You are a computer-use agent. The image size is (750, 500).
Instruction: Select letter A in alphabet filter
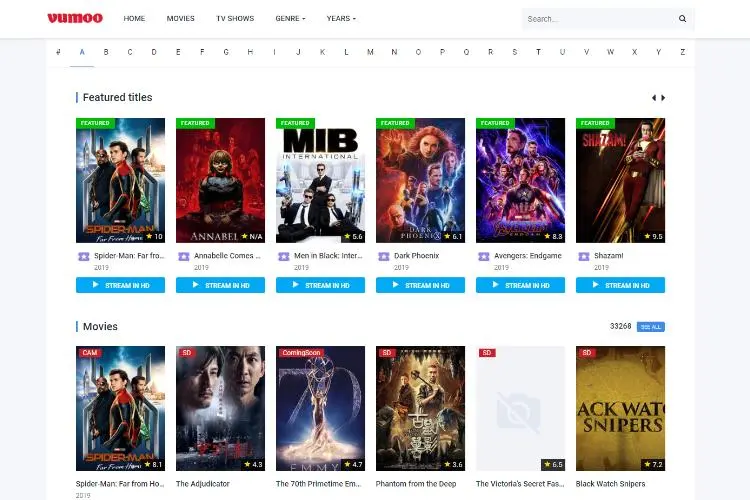tap(82, 52)
